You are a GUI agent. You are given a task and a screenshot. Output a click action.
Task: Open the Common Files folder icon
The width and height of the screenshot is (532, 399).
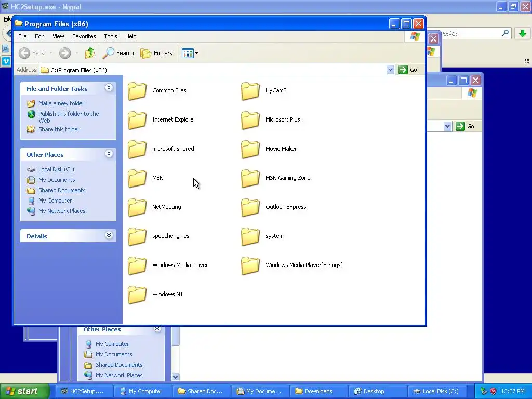point(137,91)
